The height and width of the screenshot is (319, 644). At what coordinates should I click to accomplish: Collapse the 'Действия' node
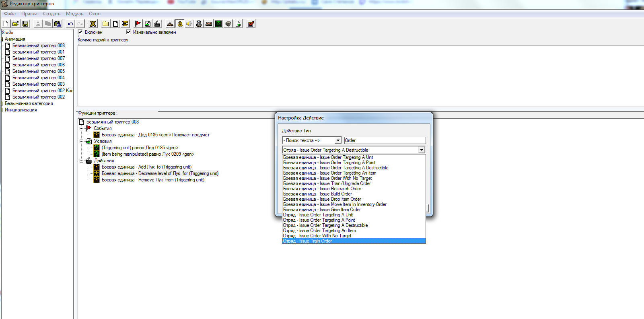(x=81, y=161)
